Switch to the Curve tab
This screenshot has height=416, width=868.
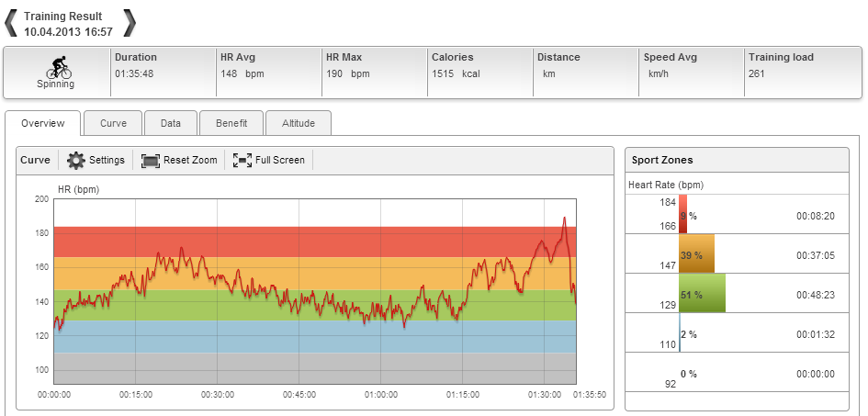pos(113,123)
